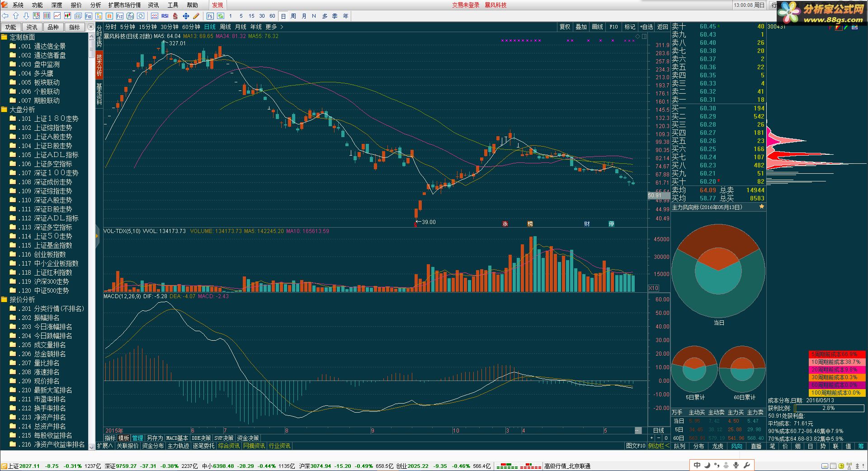Screen dimensions: 868x471
Task: Select the blue four-way move arrows icon
Action: coord(185,16)
